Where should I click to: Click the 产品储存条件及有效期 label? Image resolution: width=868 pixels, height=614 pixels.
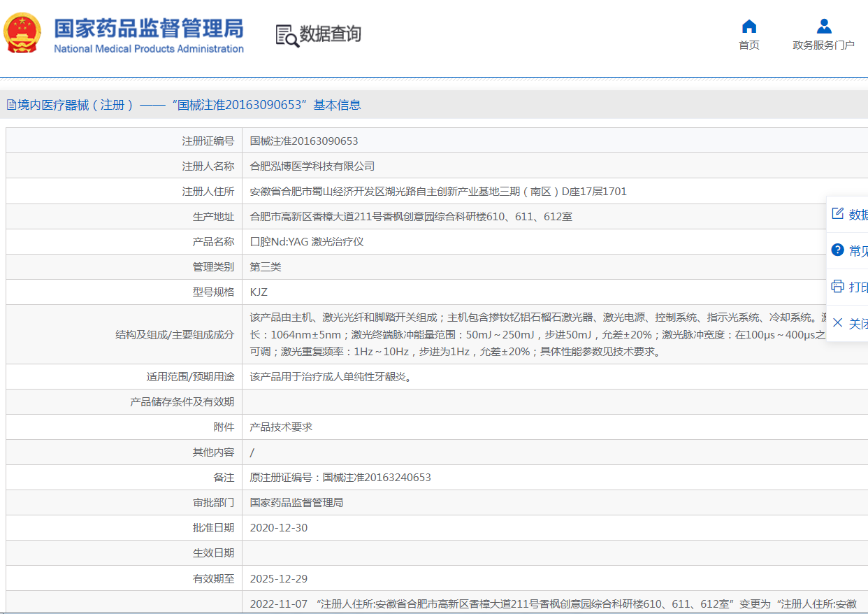182,401
